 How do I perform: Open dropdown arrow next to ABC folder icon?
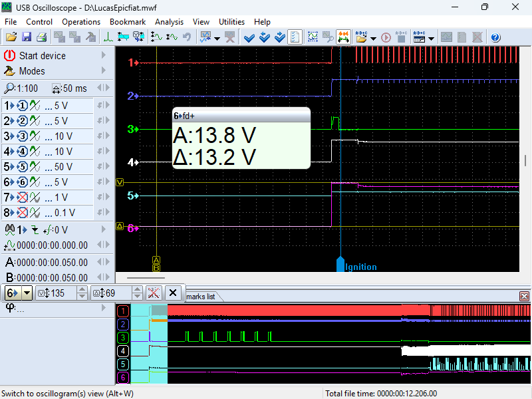tap(373, 39)
